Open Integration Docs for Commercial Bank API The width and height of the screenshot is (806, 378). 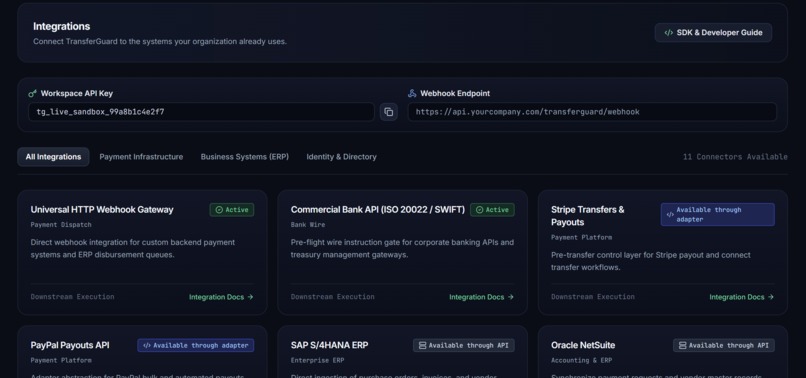[481, 297]
